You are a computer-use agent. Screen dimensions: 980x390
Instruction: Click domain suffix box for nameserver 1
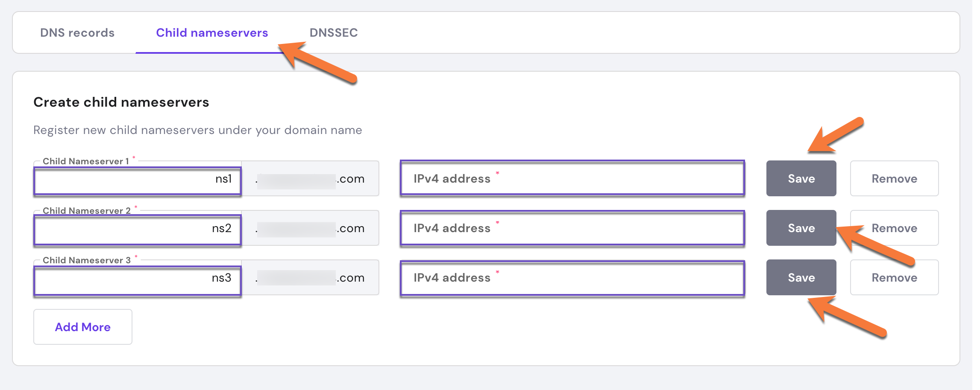[x=310, y=179]
